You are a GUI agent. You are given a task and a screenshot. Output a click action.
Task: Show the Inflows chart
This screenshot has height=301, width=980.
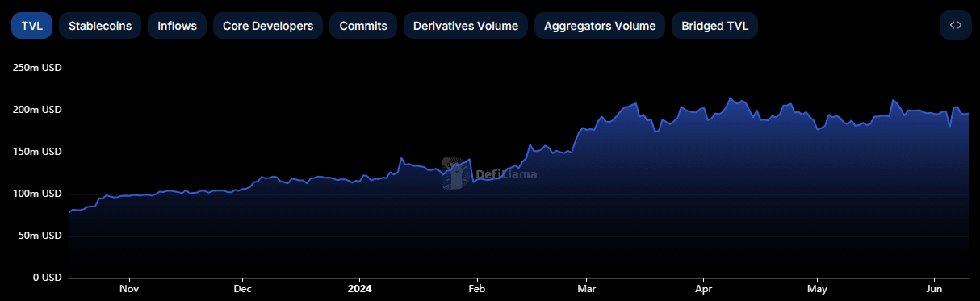(x=177, y=26)
